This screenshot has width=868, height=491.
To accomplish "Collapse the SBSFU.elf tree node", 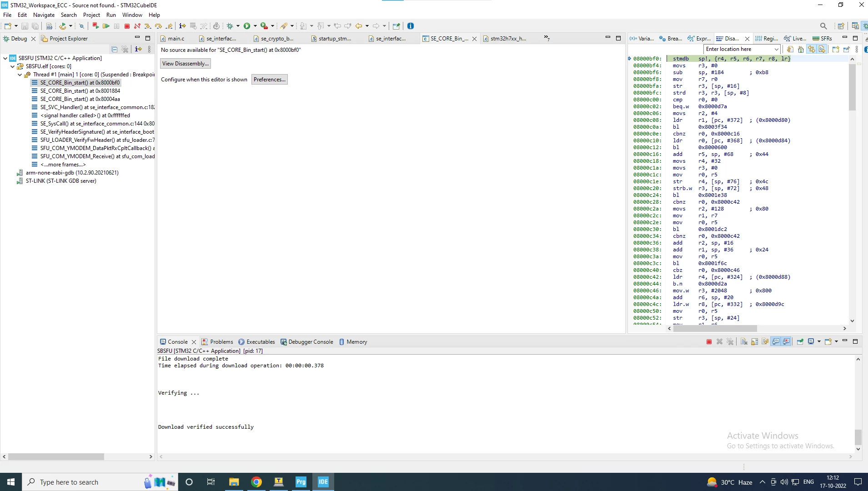I will coord(13,66).
